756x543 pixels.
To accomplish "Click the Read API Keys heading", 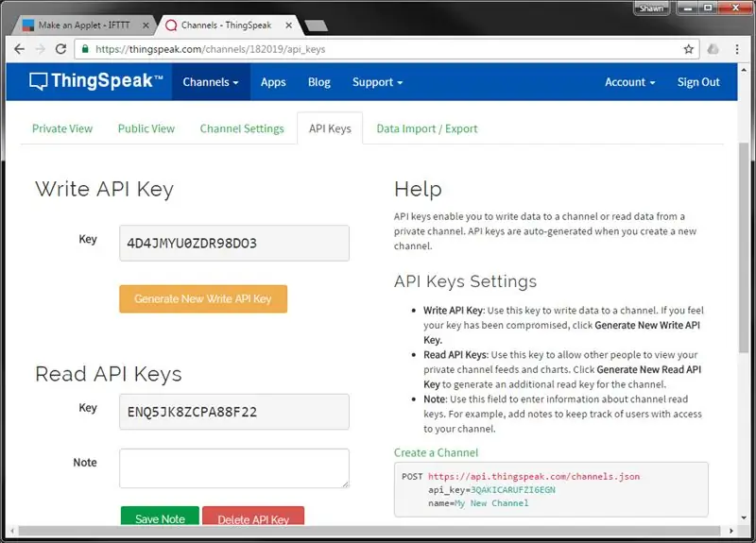I will [109, 374].
